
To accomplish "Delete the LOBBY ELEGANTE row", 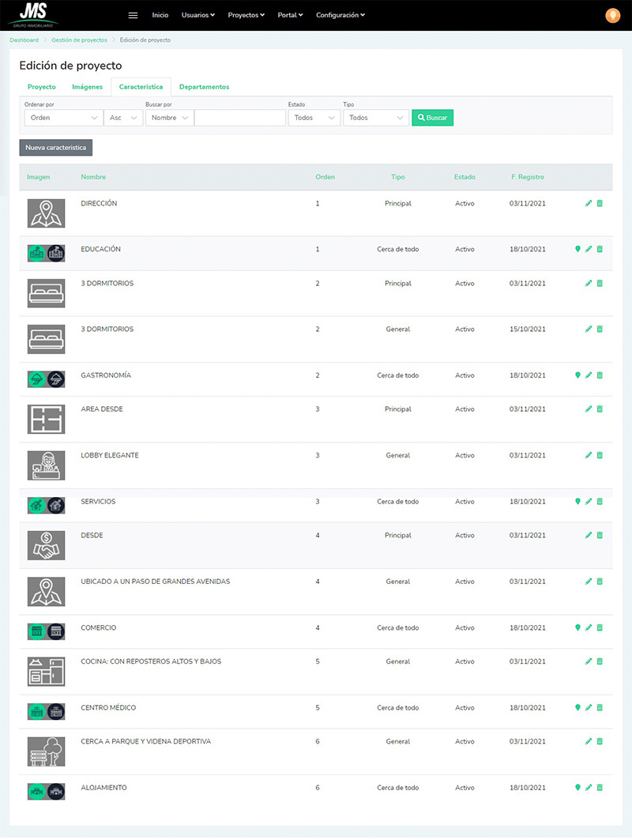I will pos(600,455).
